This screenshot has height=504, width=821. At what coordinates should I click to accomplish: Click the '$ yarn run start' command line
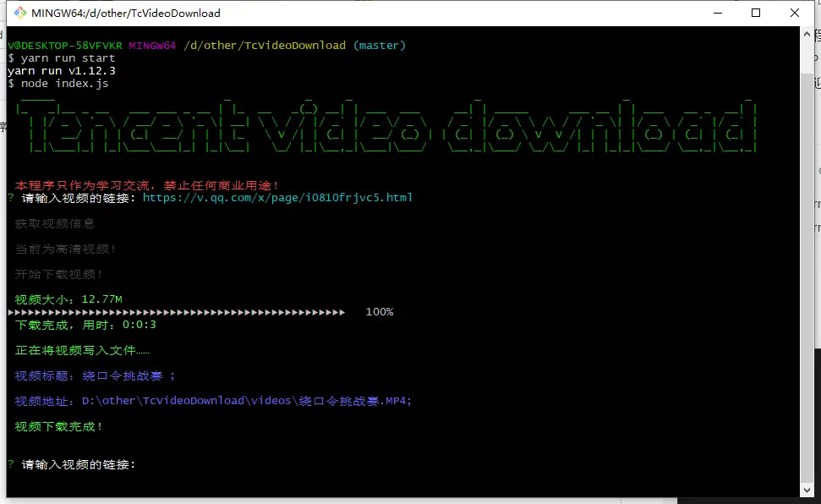point(61,58)
